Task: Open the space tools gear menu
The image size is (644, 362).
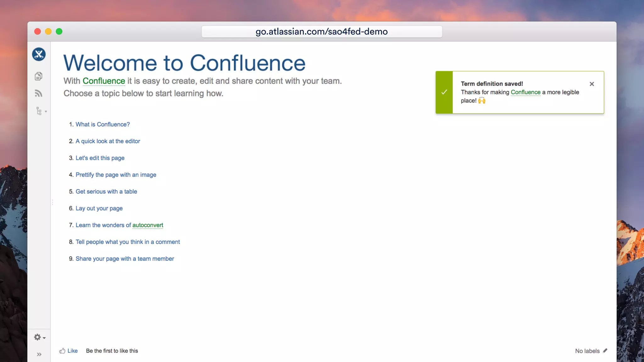Action: click(40, 337)
